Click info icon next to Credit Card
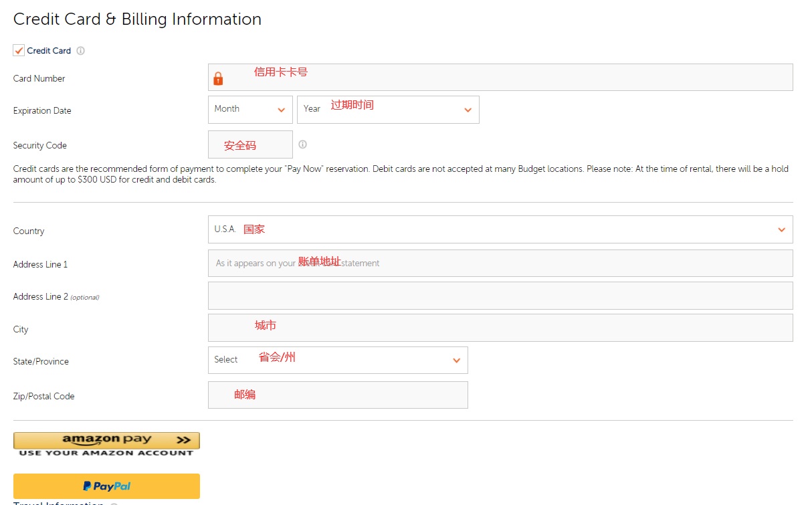 tap(80, 51)
